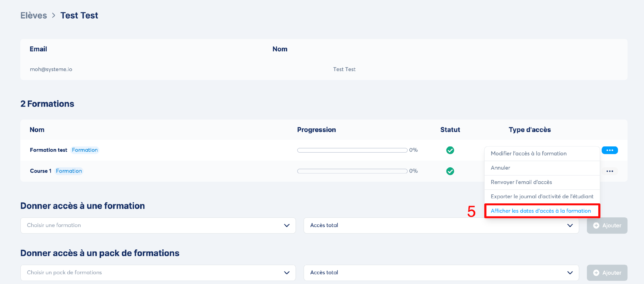
Task: Select Renvoyer l'email d'accès option
Action: click(521, 182)
